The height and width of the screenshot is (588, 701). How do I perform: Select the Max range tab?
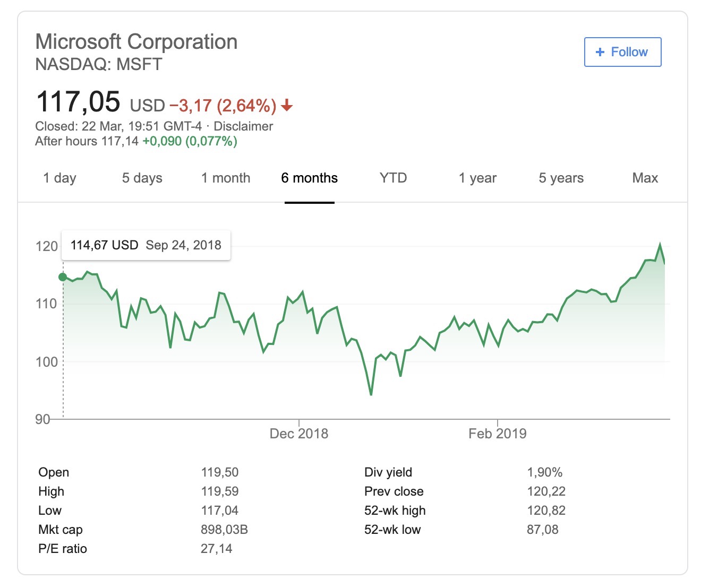coord(645,178)
